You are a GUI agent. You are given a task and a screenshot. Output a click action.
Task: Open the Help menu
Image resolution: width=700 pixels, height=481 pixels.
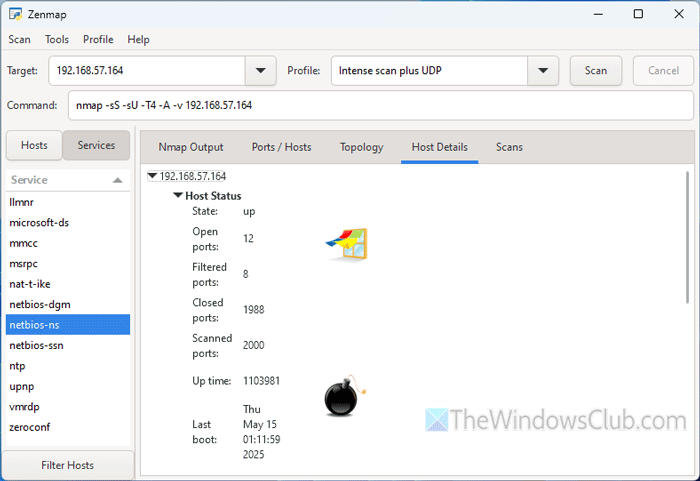[138, 40]
